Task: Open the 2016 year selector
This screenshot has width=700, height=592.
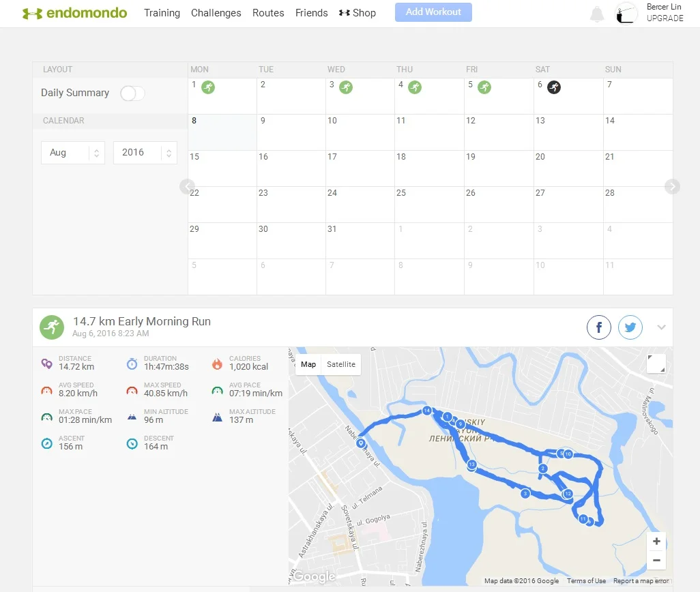Action: 145,153
